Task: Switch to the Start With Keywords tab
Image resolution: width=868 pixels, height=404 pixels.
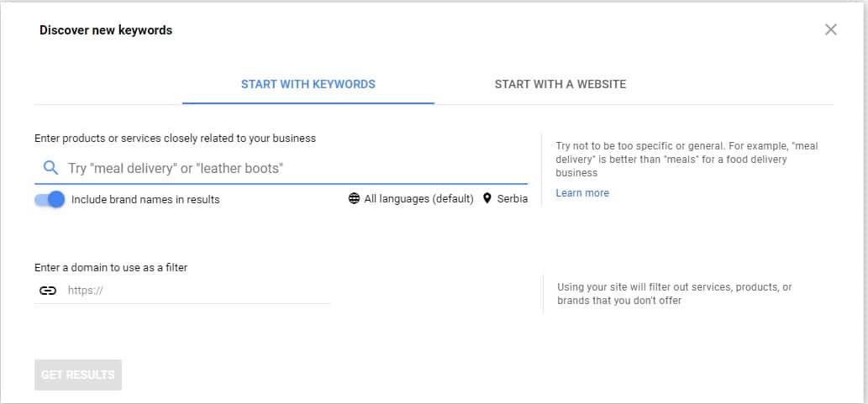Action: 308,84
